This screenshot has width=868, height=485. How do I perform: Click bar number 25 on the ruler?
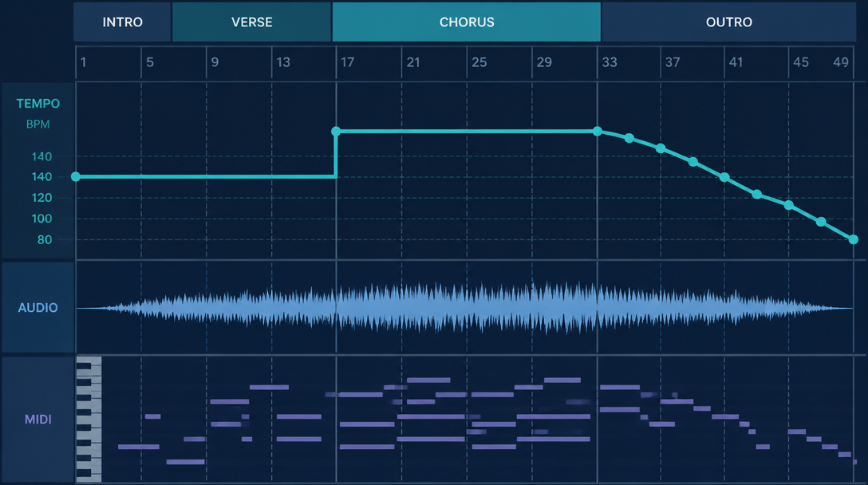[479, 62]
